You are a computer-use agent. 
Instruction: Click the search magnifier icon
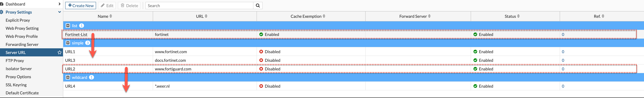(258, 6)
